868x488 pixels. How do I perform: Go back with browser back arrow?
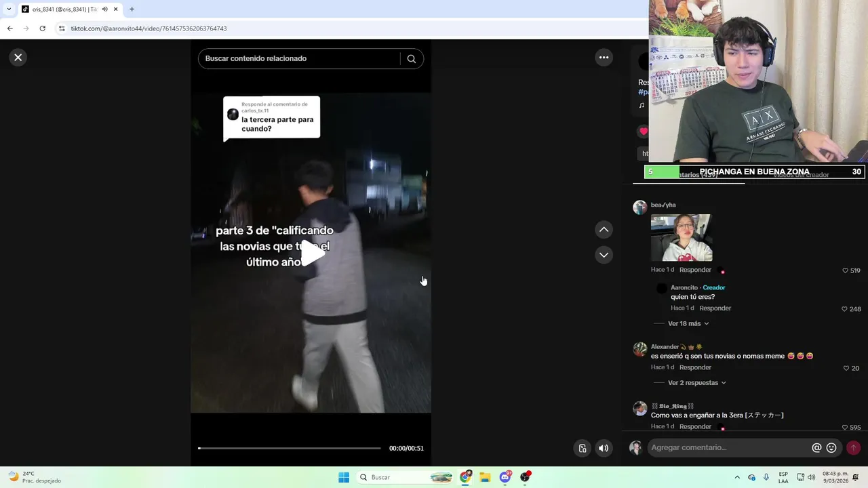9,28
